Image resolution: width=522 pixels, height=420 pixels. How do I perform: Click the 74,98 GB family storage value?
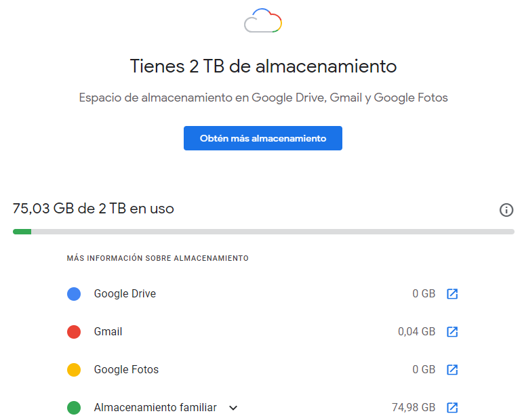coord(414,408)
